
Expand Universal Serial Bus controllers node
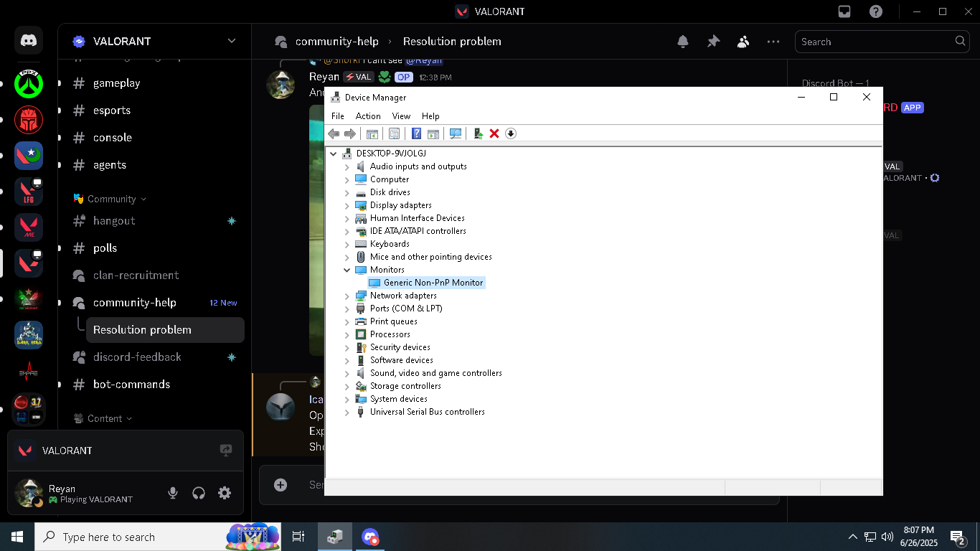click(347, 412)
